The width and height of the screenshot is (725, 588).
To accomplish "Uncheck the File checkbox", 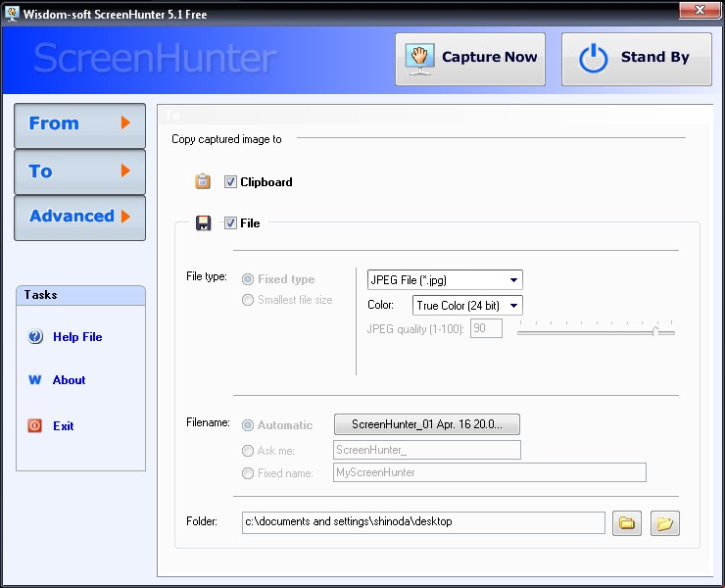I will coord(230,223).
